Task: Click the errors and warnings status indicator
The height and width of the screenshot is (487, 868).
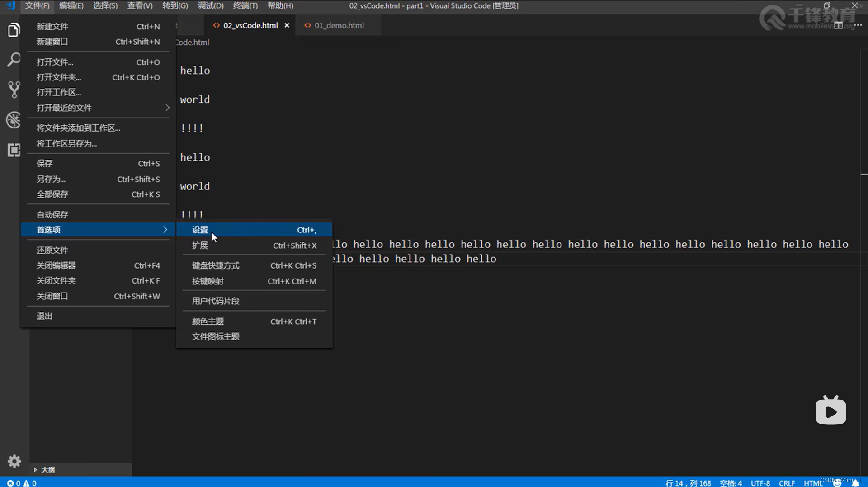Action: (x=22, y=482)
